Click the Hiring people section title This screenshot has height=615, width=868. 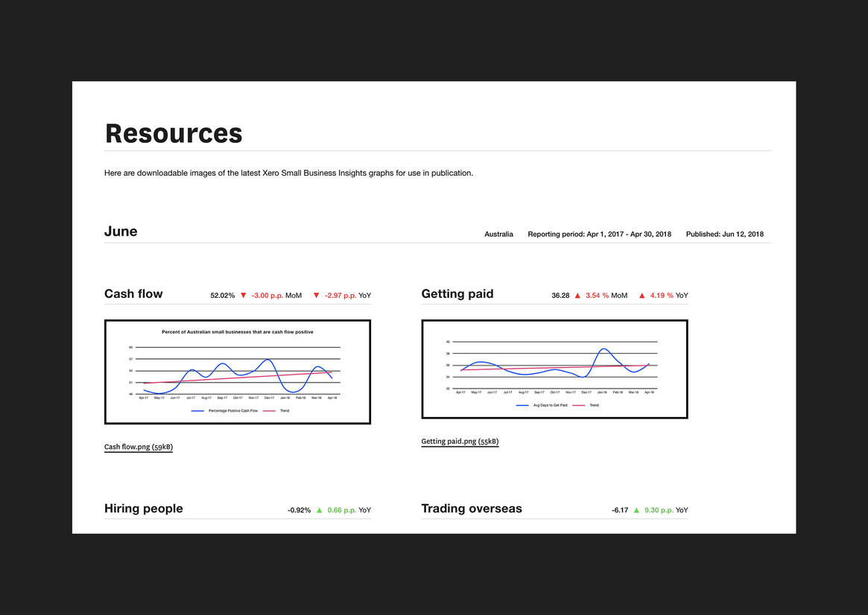coord(144,509)
